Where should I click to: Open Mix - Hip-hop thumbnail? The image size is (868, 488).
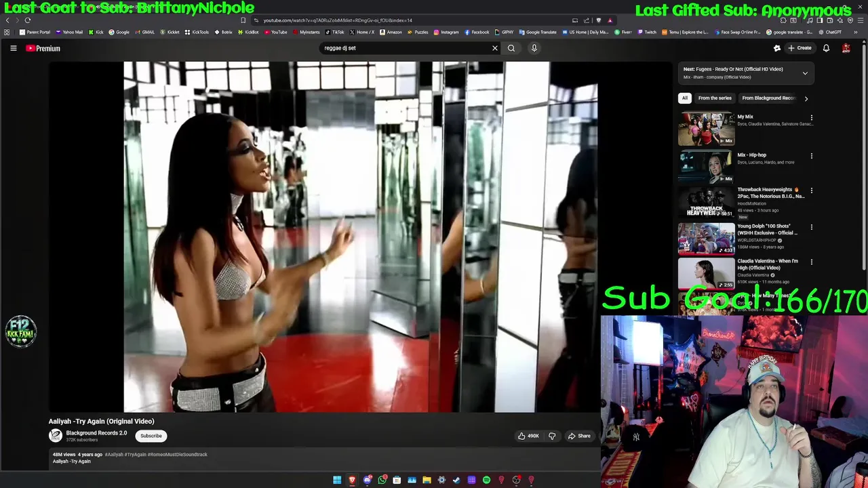point(706,167)
